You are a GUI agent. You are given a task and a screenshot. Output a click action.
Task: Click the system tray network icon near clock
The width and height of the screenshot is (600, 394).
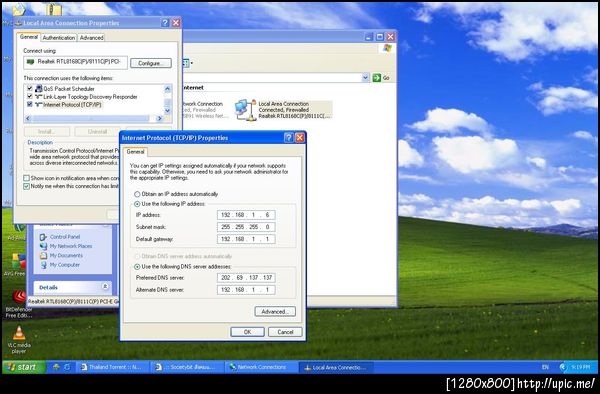pyautogui.click(x=563, y=367)
